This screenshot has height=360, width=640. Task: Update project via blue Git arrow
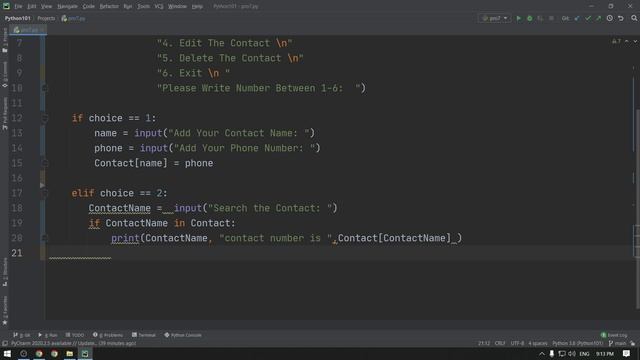coord(577,18)
